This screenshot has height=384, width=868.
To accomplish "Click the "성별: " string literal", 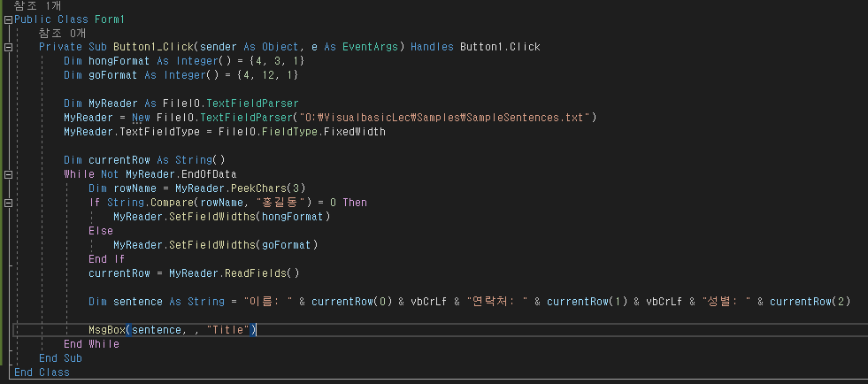I will pos(726,302).
